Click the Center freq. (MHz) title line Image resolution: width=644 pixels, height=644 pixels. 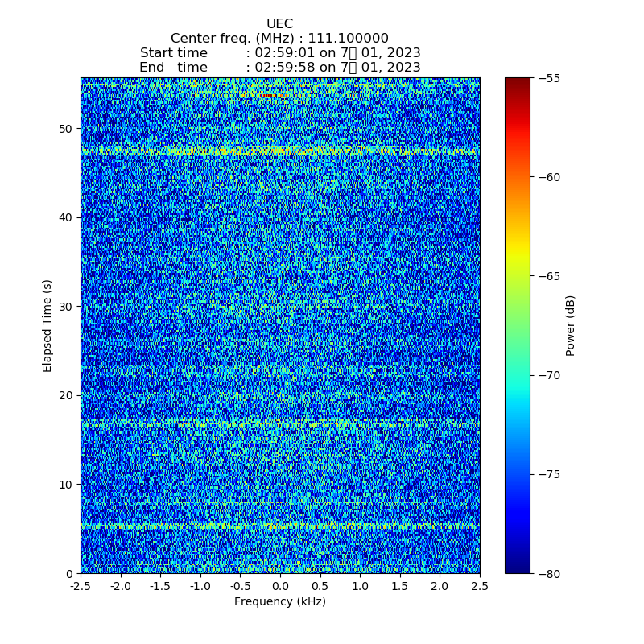click(279, 39)
